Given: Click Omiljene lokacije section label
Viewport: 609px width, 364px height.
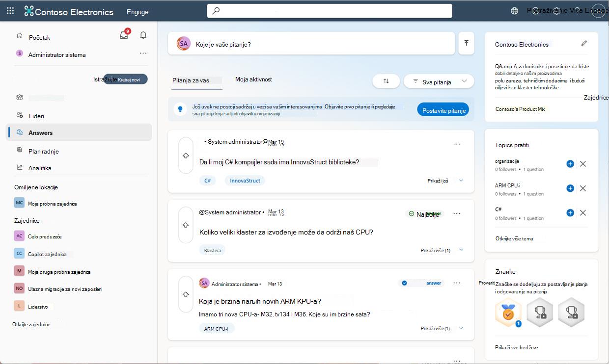Looking at the screenshot, I should [x=36, y=187].
